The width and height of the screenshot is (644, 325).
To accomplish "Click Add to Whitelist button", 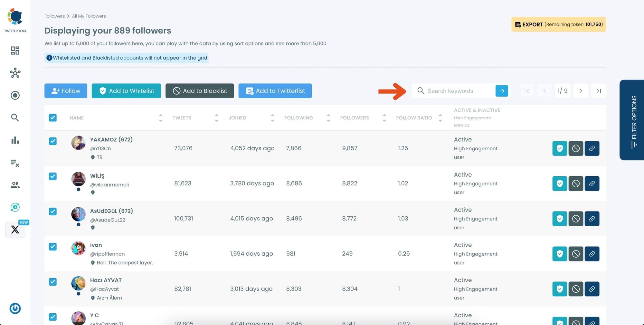I will tap(126, 91).
